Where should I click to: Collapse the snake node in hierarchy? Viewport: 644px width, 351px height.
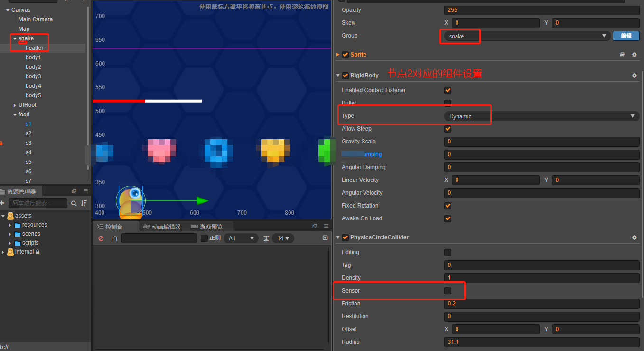coord(15,38)
